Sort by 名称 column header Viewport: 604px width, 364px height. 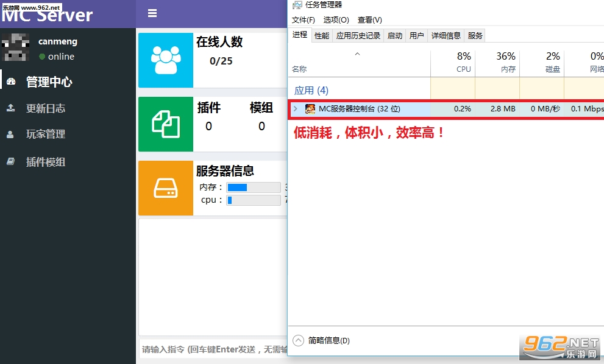point(299,69)
